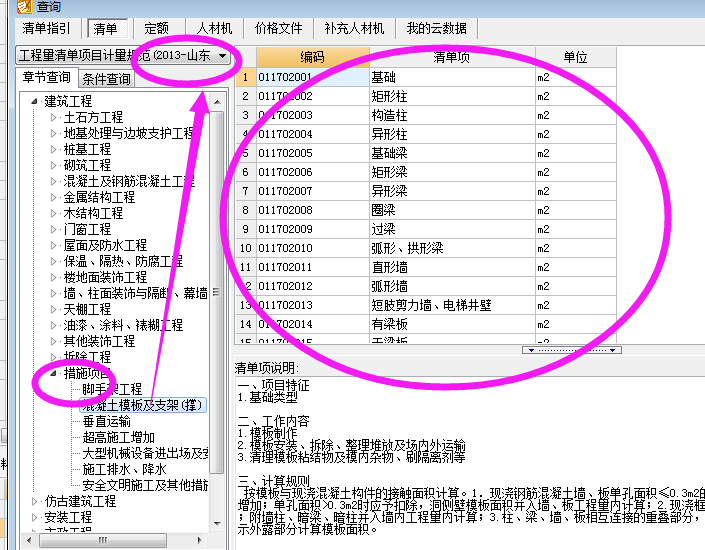Screen dimensions: 705x550
Task: Select the 圈梁 row
Action: click(426, 210)
